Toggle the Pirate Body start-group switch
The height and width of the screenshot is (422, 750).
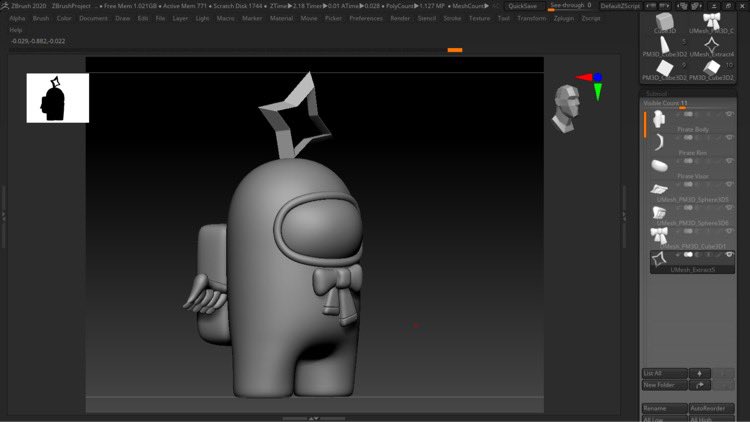click(x=688, y=114)
